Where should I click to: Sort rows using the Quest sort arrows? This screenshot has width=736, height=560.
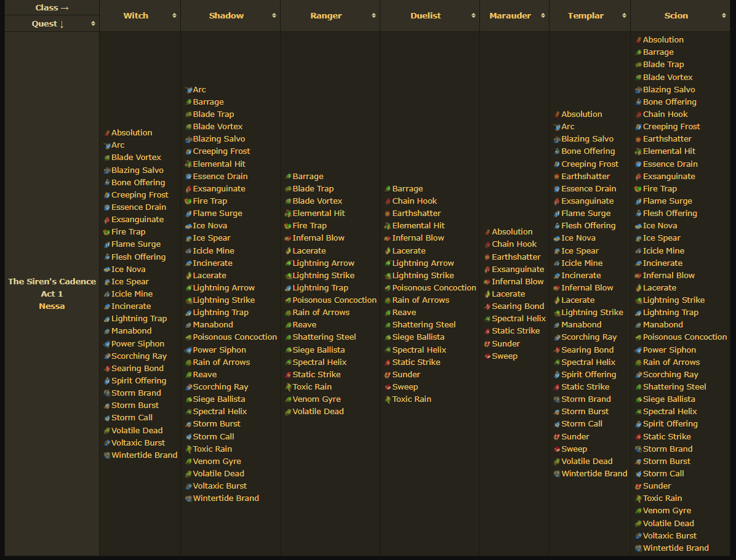93,23
